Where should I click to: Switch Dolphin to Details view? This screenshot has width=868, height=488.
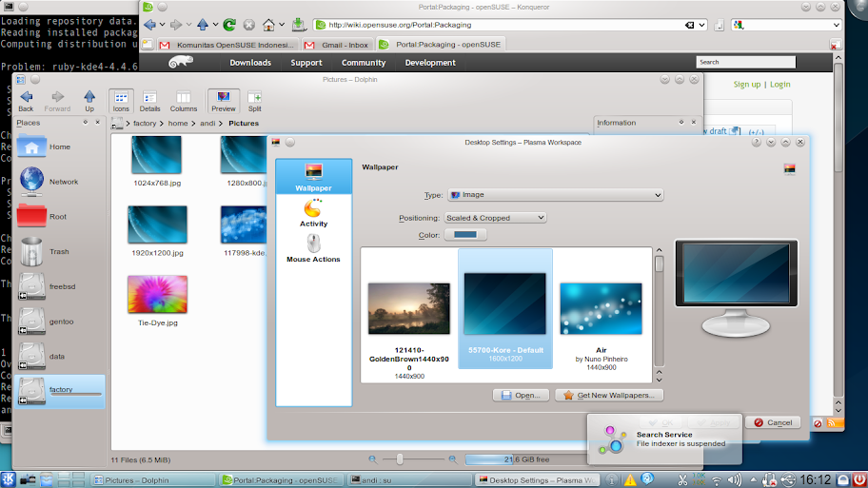click(149, 101)
